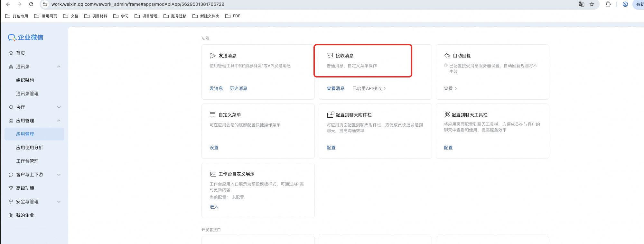The height and width of the screenshot is (244, 644).
Task: Click the 自动回复 reply arrow icon
Action: [447, 56]
